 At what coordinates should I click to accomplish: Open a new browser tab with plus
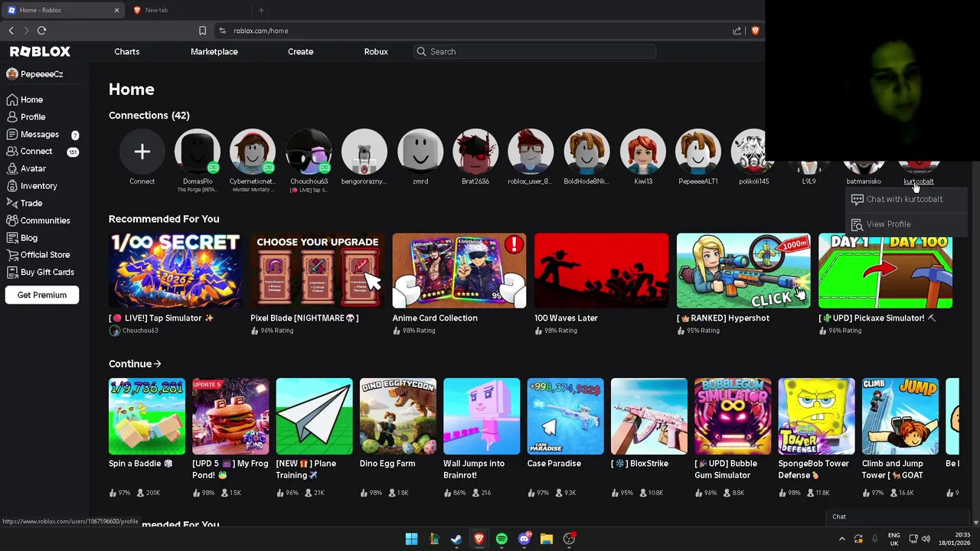point(261,10)
